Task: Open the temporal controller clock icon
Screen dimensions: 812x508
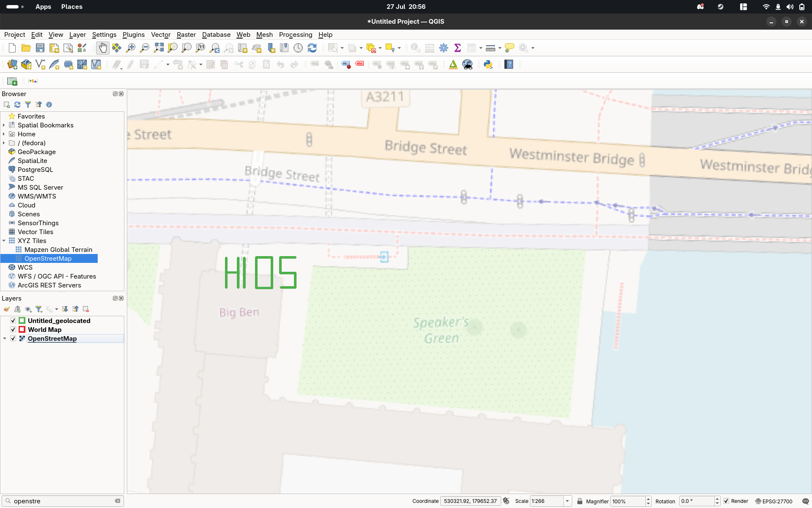Action: coord(298,48)
